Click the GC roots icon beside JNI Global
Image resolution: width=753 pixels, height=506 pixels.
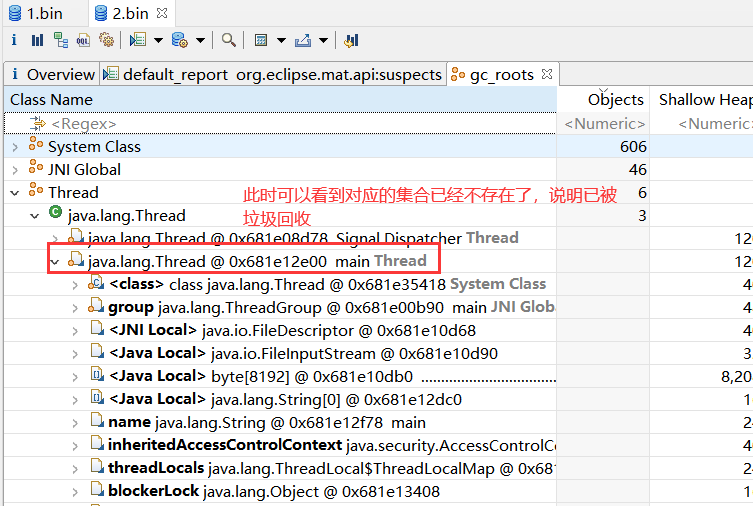pyautogui.click(x=36, y=166)
